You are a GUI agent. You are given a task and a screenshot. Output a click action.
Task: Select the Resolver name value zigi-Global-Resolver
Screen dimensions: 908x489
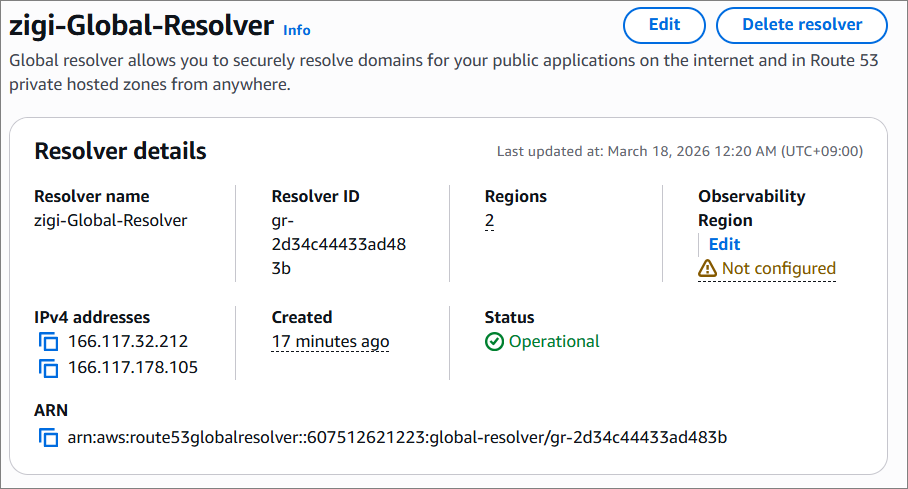(x=111, y=221)
